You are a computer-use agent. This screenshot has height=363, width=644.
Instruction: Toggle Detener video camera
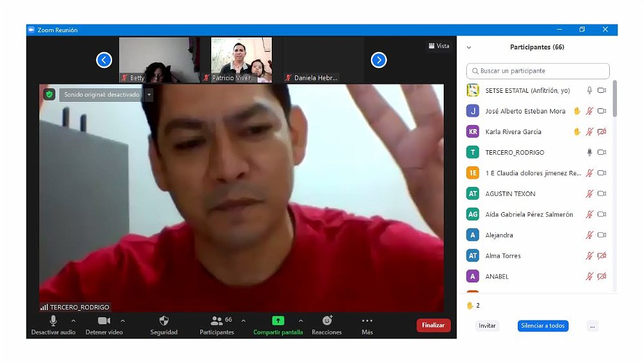coord(104,320)
